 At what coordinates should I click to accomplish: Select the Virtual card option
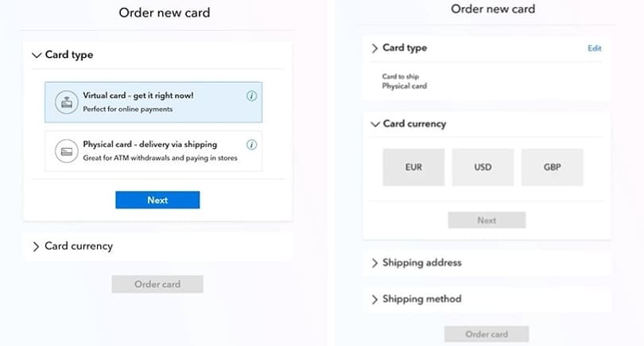(x=153, y=102)
